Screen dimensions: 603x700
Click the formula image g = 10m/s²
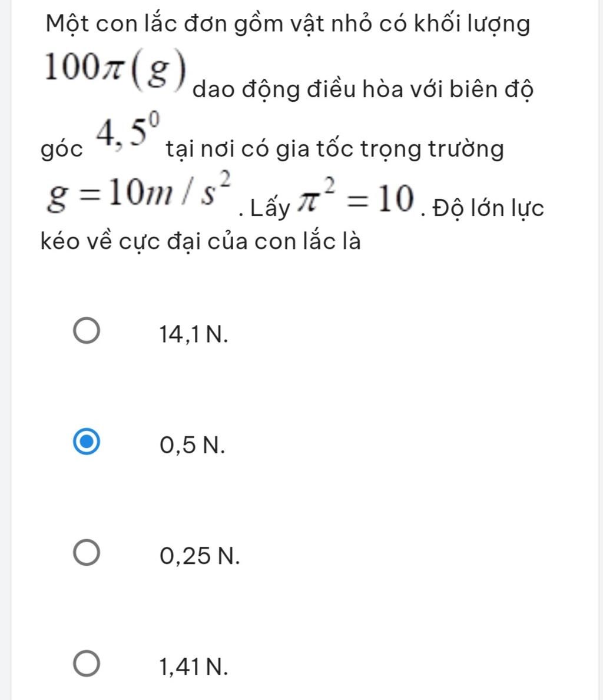pos(139,193)
